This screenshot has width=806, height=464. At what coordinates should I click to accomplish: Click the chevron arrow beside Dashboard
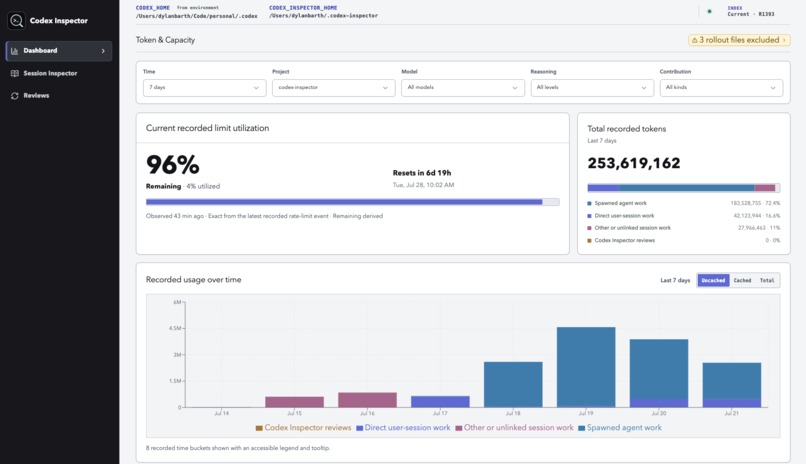coord(103,51)
